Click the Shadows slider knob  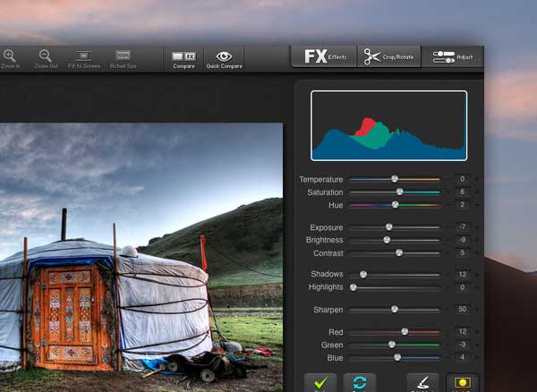click(x=363, y=275)
